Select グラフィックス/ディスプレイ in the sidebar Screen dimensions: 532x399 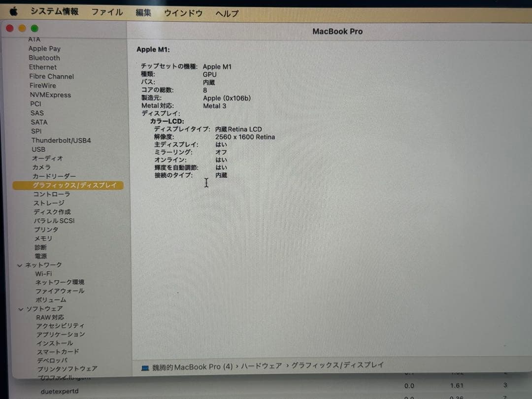coord(68,185)
